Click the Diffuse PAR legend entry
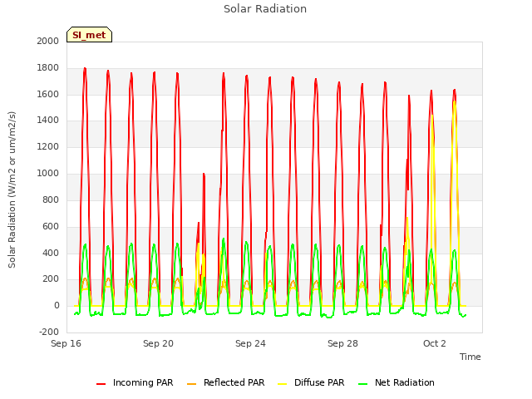Screen dimensions: 532x399 pyautogui.click(x=311, y=382)
